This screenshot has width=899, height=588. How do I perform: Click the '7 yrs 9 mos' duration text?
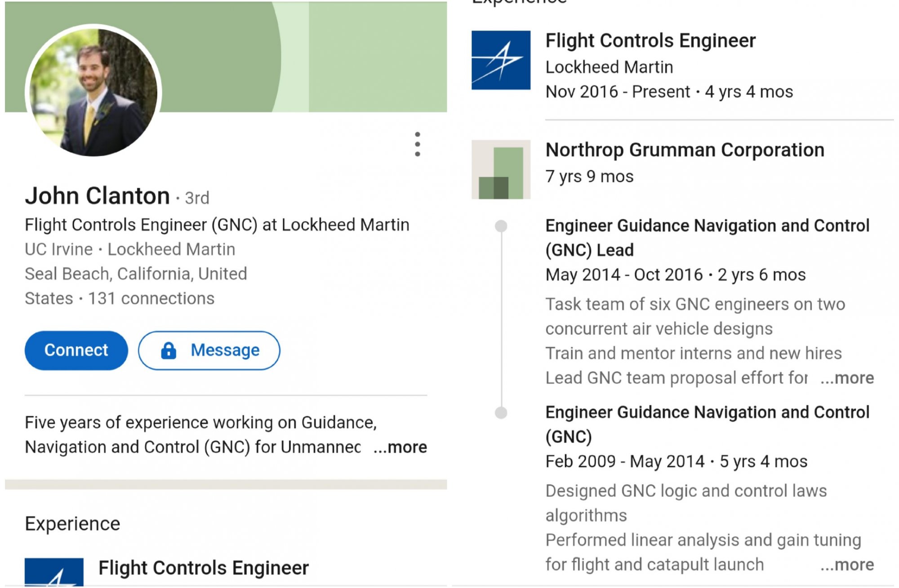pyautogui.click(x=589, y=177)
